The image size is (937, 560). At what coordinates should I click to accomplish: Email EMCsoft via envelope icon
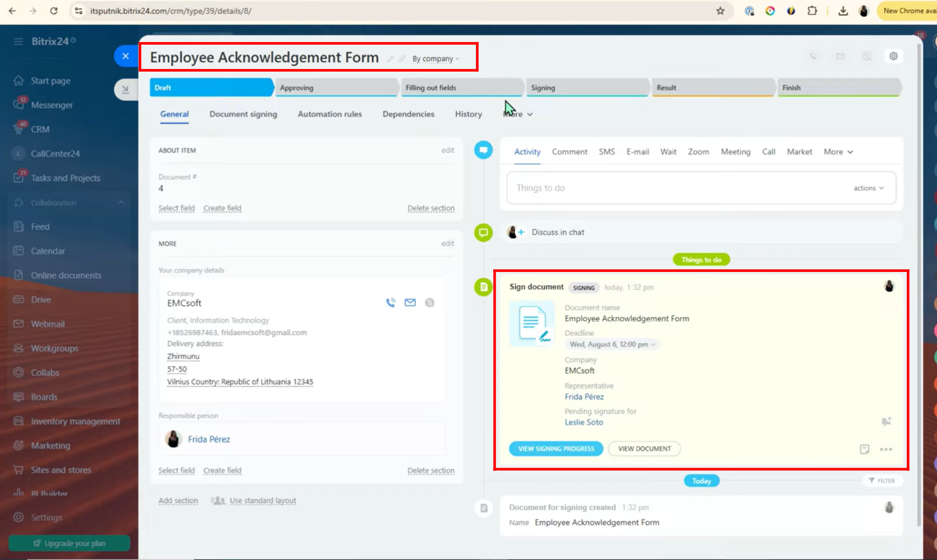pyautogui.click(x=410, y=303)
